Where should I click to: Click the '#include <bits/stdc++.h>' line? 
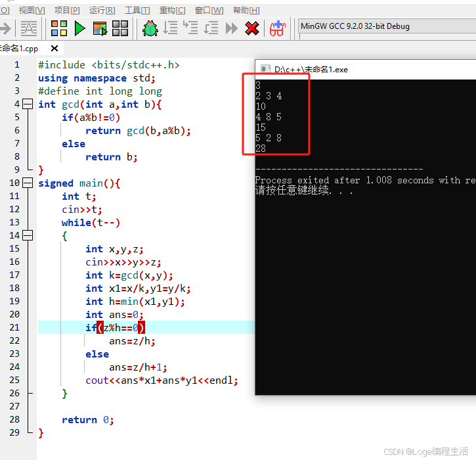(109, 64)
